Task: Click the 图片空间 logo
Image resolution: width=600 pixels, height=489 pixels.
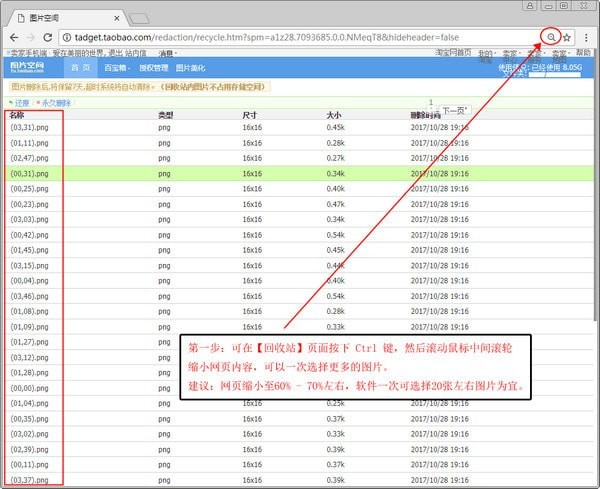Action: coord(27,67)
